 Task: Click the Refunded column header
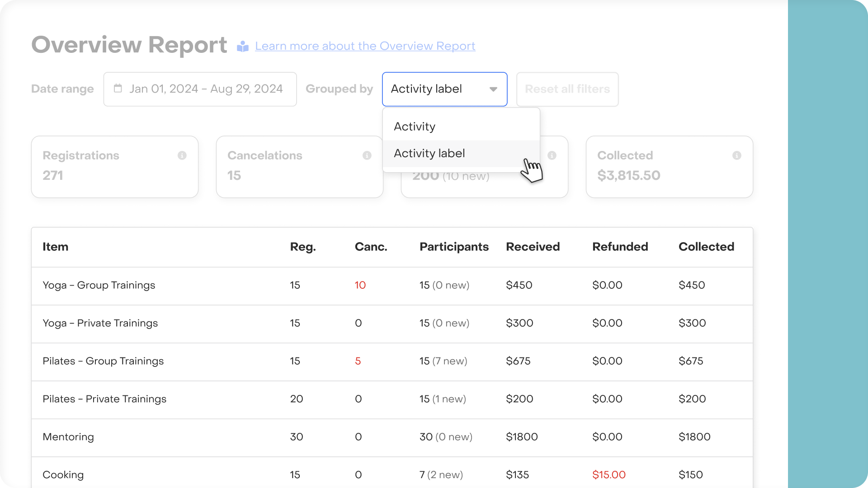620,247
